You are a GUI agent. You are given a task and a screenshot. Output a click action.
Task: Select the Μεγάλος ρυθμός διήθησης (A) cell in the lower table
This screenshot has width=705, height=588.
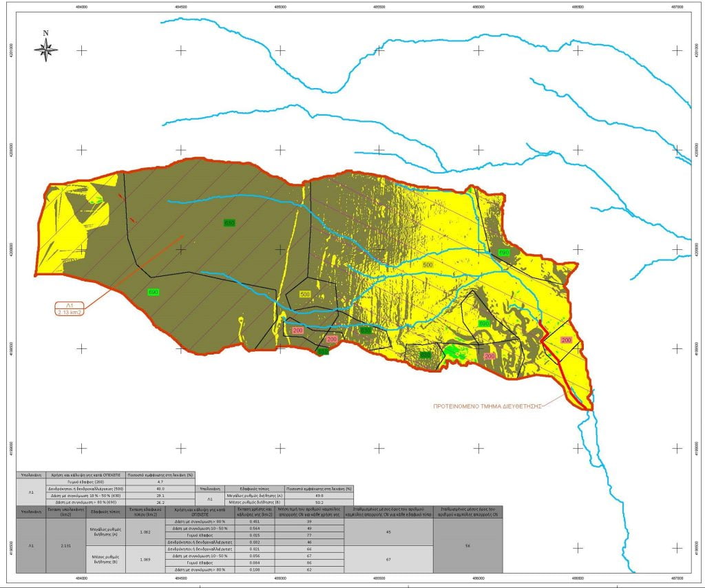point(107,532)
